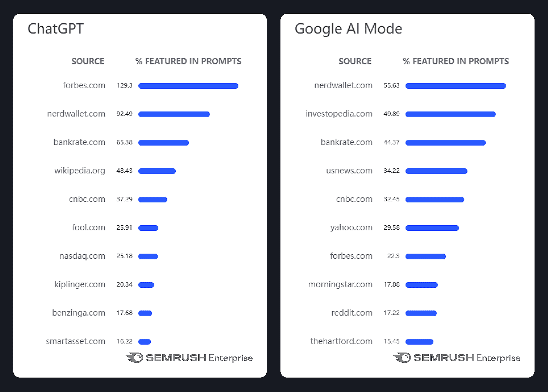Click kiplinger.com source label
This screenshot has width=548, height=392.
click(80, 284)
